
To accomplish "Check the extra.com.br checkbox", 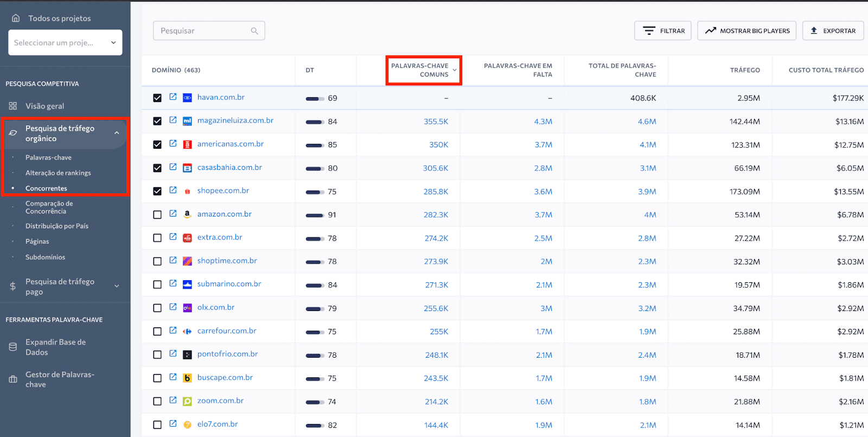I will [157, 238].
